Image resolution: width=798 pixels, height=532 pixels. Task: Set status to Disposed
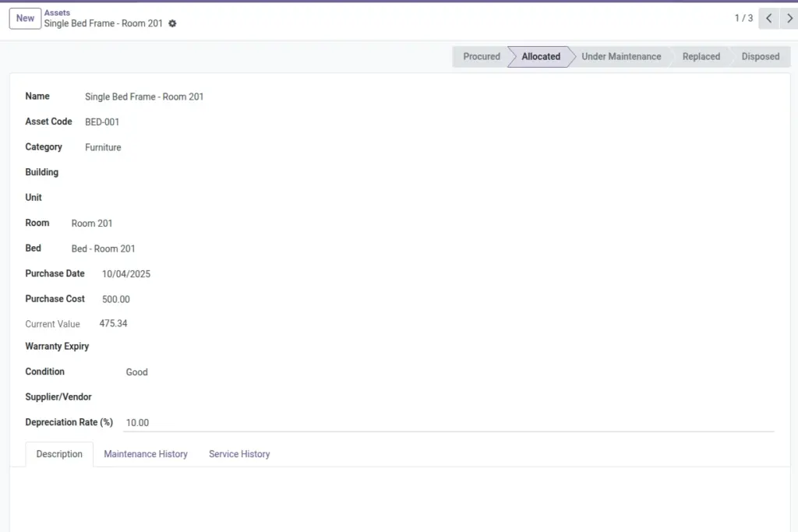761,56
